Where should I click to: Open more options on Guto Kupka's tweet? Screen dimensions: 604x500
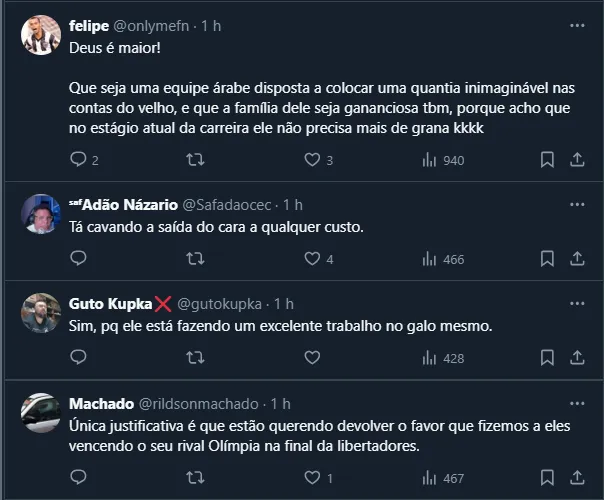point(577,303)
